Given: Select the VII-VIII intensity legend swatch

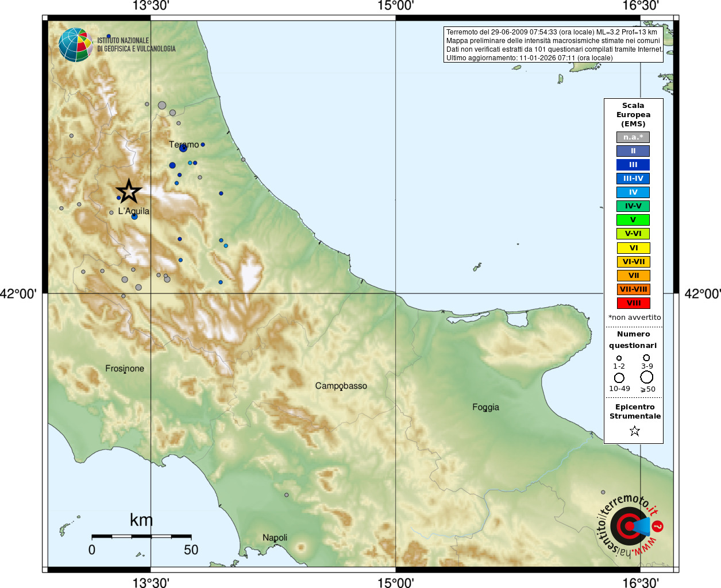Looking at the screenshot, I should click(633, 289).
